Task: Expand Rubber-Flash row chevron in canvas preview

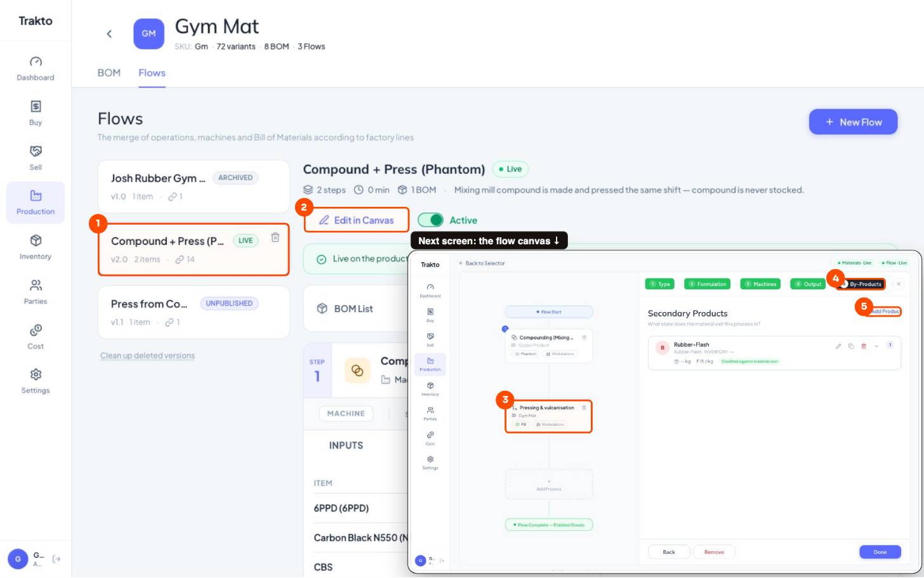Action: pos(876,346)
